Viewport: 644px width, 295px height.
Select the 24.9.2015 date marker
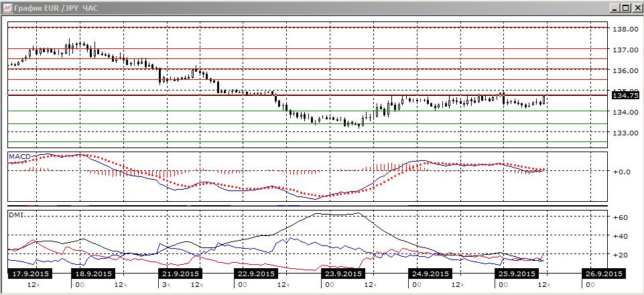coord(430,274)
